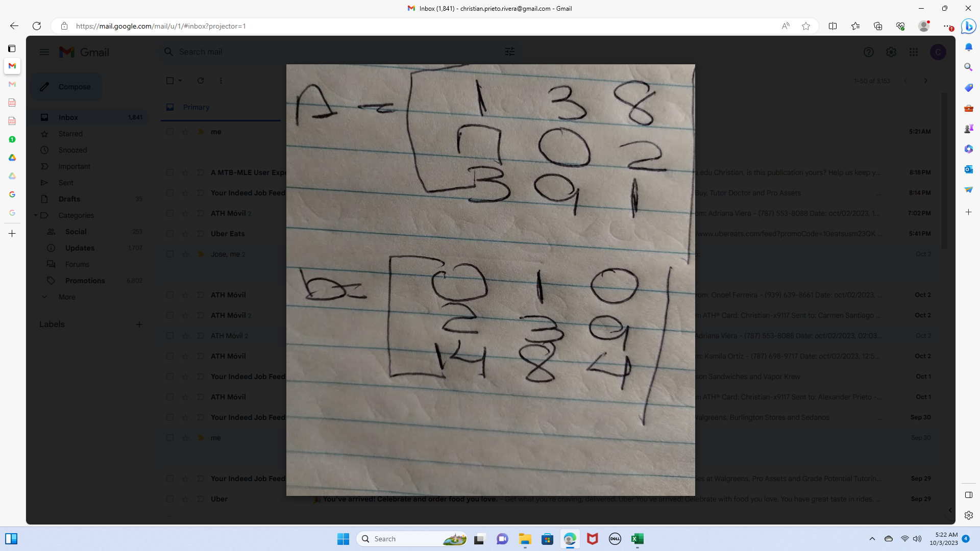The height and width of the screenshot is (551, 980).
Task: Star the email from Uber Eats
Action: point(185,234)
